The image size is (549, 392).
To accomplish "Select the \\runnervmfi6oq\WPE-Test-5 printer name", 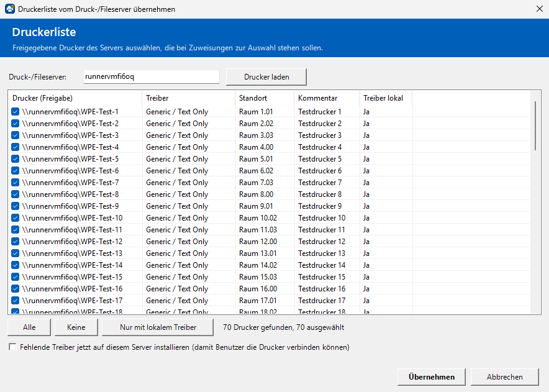I will pyautogui.click(x=70, y=159).
